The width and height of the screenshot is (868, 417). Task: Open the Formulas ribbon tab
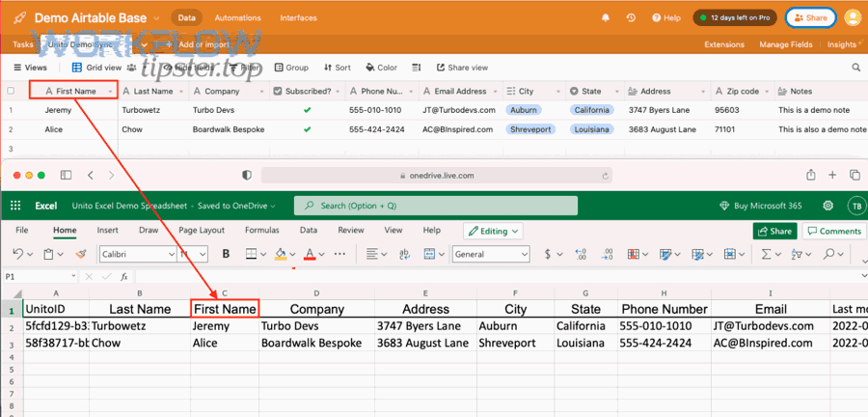[261, 231]
